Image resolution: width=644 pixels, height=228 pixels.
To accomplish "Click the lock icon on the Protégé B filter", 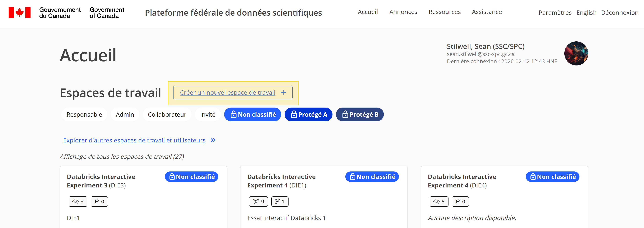I will 346,114.
